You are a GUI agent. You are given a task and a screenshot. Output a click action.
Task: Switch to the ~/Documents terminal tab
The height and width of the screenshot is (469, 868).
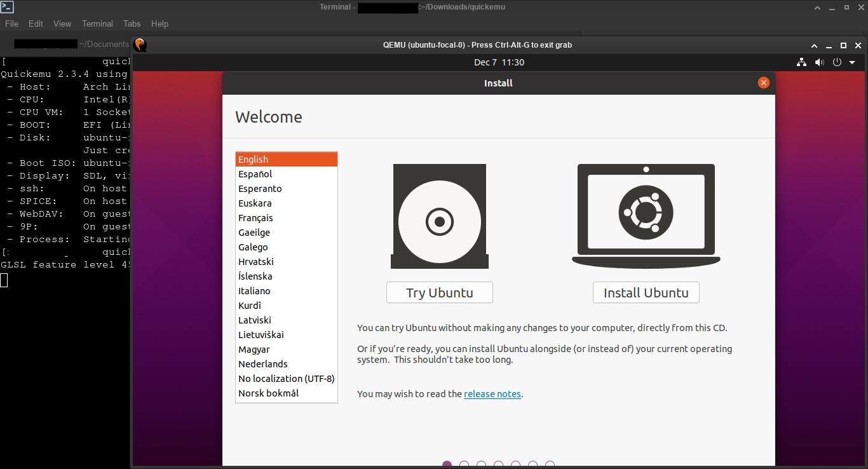coord(66,44)
